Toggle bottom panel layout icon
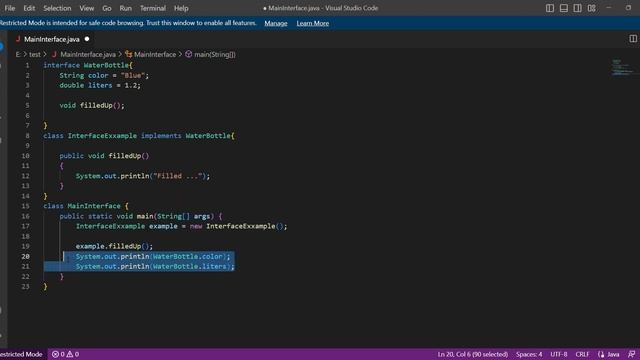The image size is (640, 360). coord(564,8)
